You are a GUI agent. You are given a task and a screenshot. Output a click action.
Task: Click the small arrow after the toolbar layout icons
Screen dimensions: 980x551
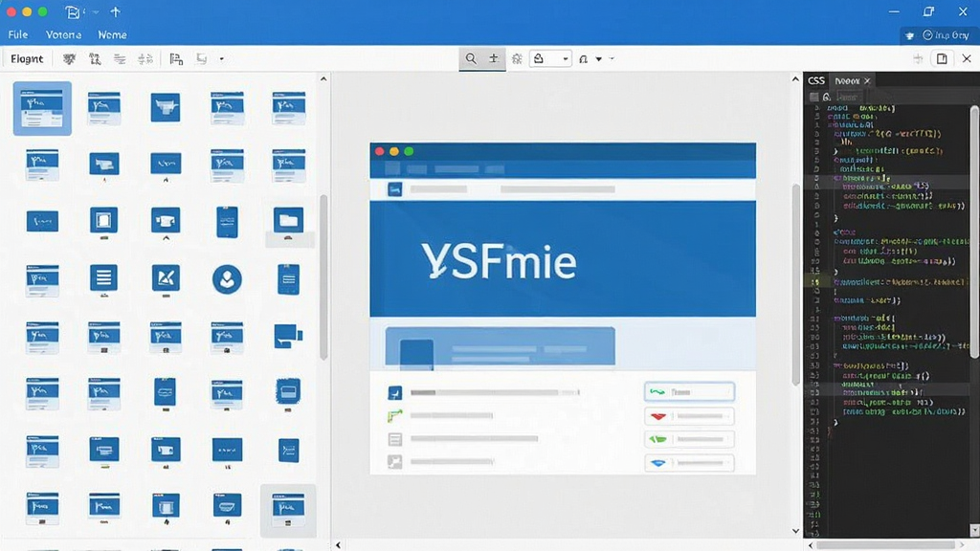point(221,58)
